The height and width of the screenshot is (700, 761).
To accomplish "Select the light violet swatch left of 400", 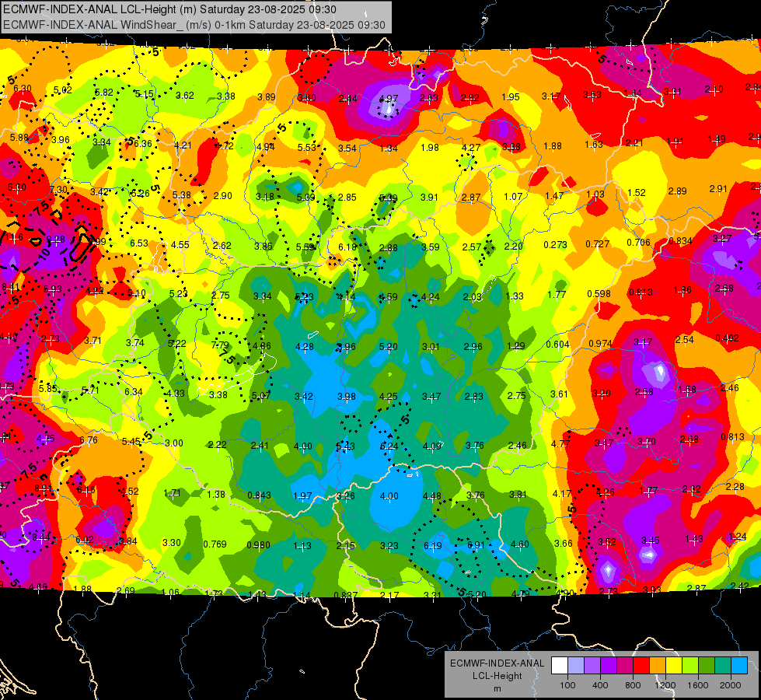I will [592, 666].
